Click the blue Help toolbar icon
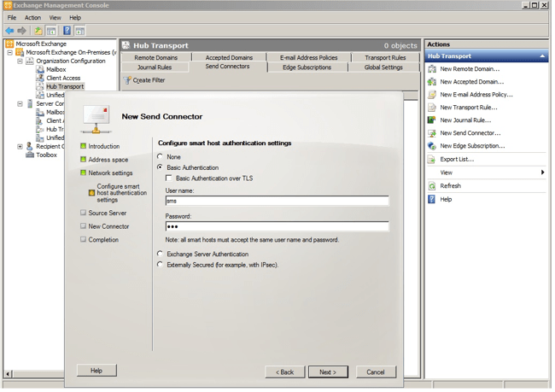Screen dimensions: 555x392 [67, 31]
